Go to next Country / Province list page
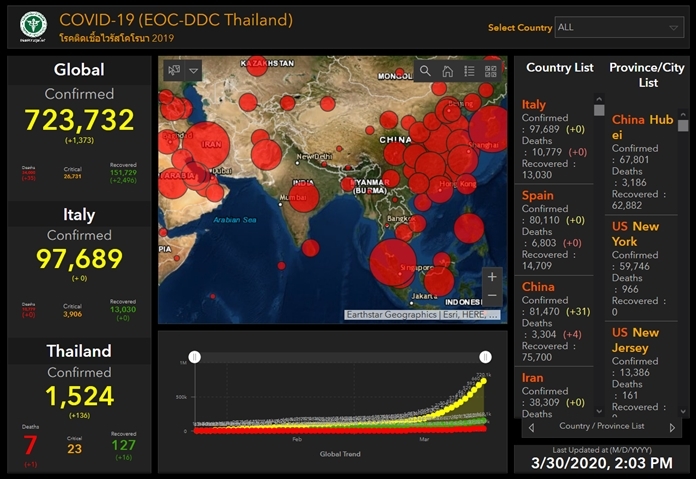 (x=672, y=427)
